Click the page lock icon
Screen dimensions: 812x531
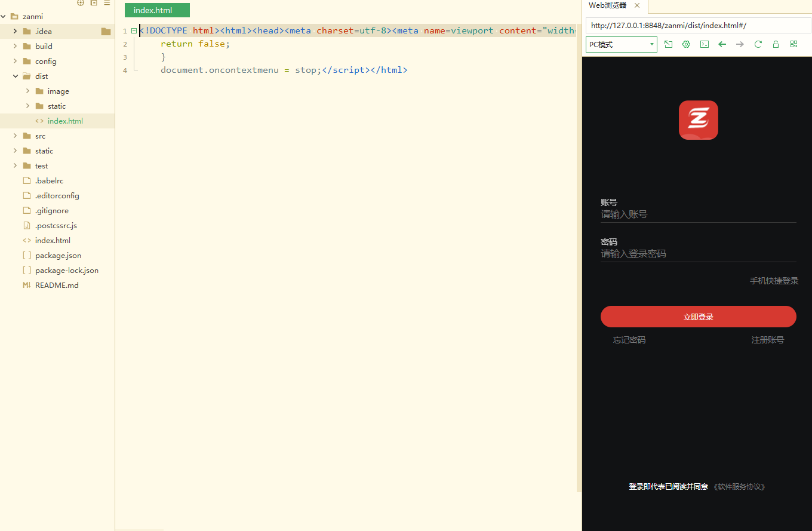coord(776,44)
